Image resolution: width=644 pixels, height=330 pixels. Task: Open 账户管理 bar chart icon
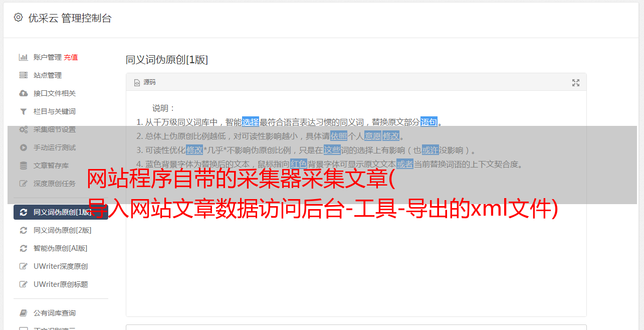[23, 57]
